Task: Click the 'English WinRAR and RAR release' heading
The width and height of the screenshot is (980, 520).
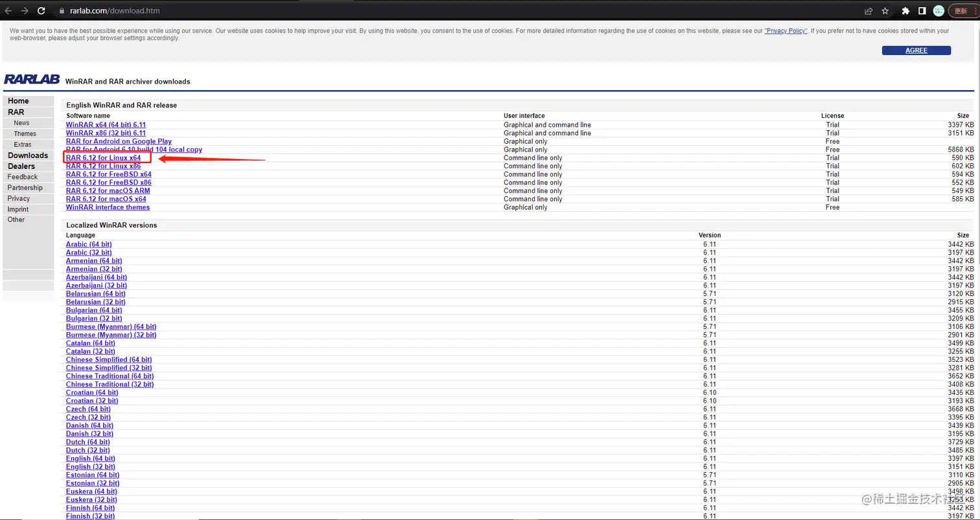Action: [121, 105]
